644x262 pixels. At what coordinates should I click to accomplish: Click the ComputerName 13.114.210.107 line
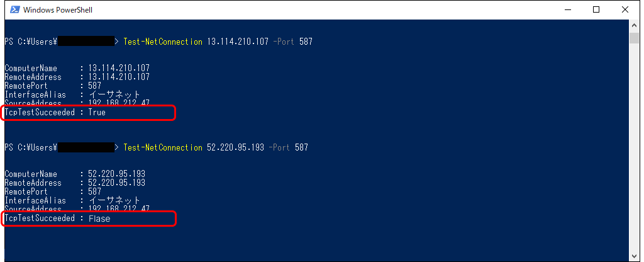(x=77, y=68)
